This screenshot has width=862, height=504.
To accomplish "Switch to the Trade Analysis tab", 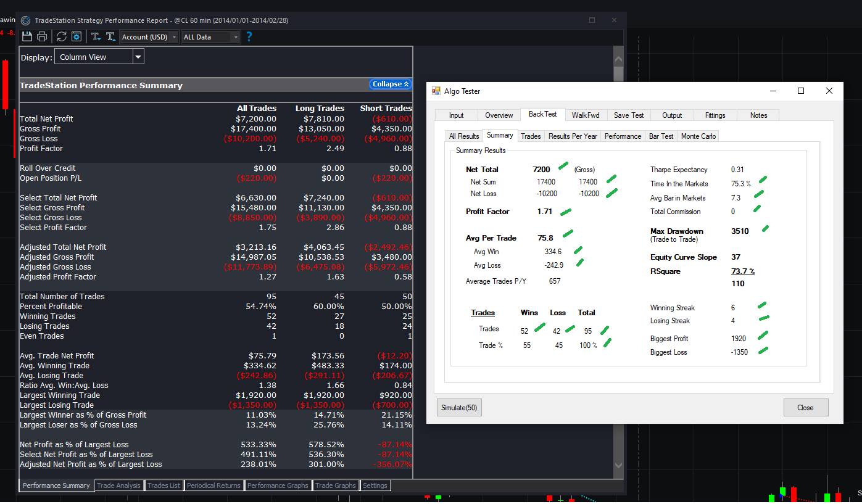I will tap(118, 485).
